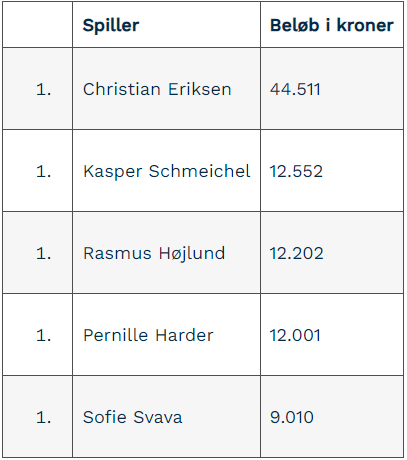Click rank number beside Sofie Svava
407x460 pixels.
[43, 417]
